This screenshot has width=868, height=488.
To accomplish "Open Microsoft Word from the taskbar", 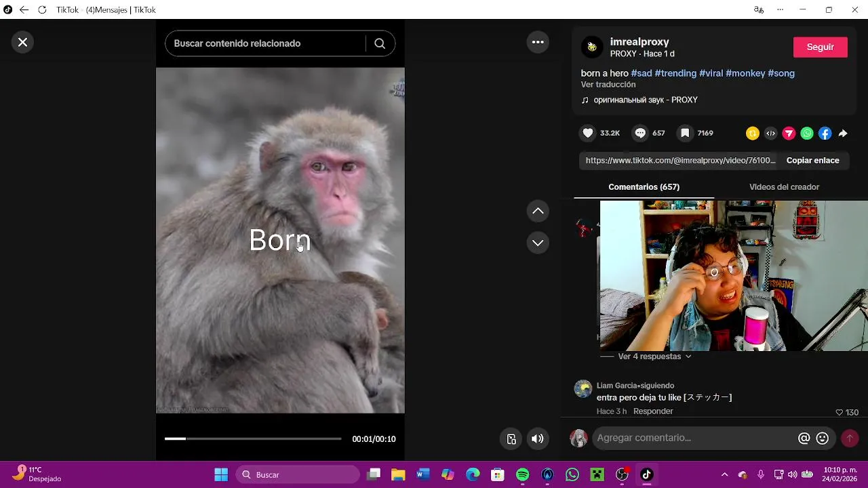I will 423,474.
